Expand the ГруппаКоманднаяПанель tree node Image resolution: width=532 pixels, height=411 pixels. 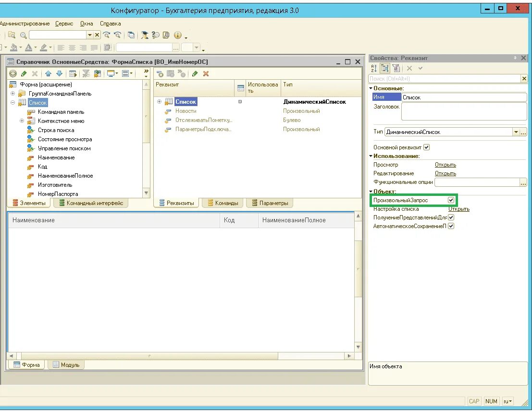click(12, 94)
